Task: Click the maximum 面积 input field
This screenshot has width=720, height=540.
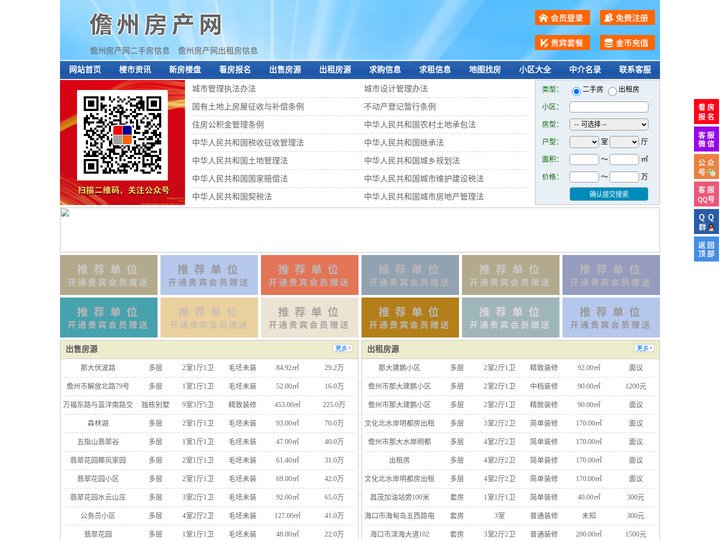Action: (624, 159)
